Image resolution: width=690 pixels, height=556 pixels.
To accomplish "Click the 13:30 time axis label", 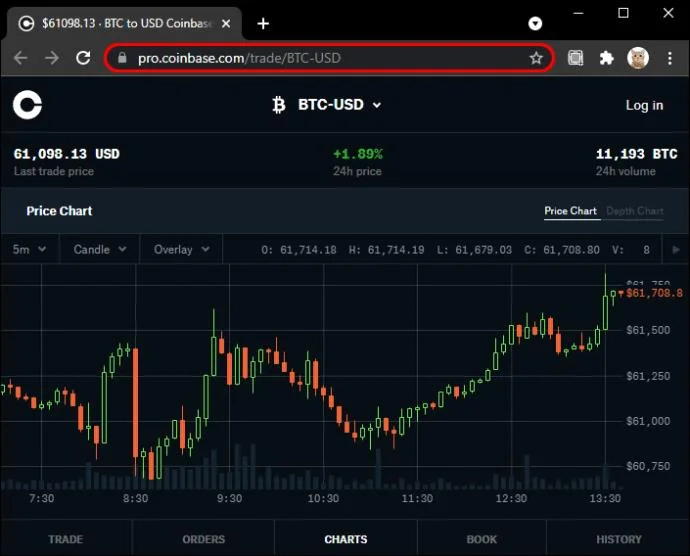I will (x=605, y=498).
